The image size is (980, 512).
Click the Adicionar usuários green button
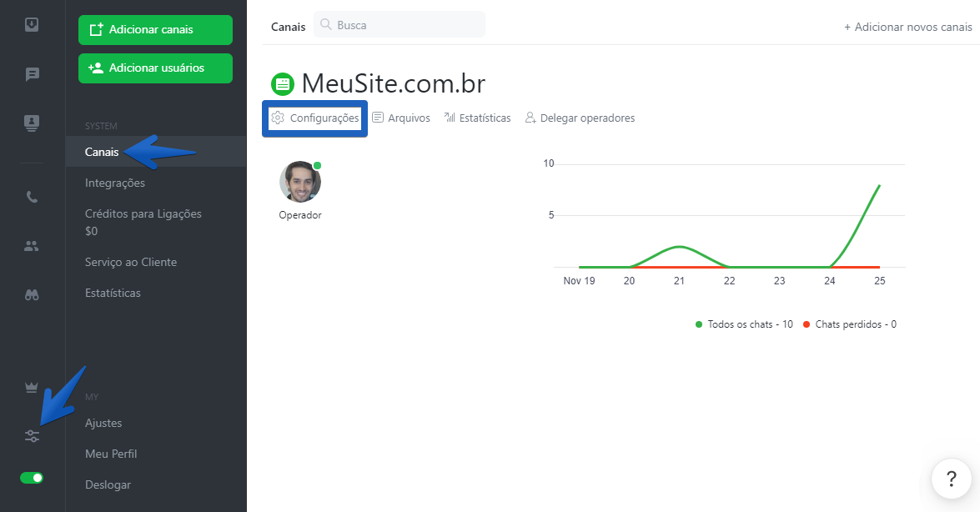click(x=156, y=68)
